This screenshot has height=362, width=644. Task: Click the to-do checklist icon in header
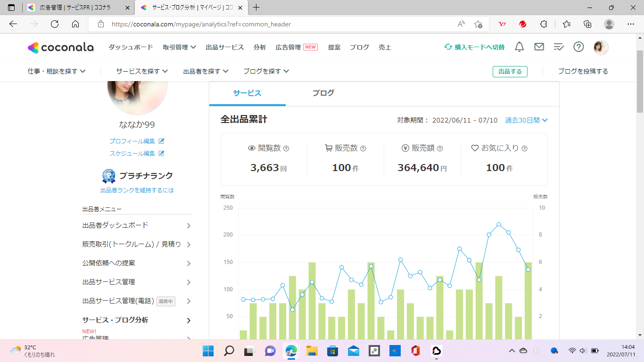pos(559,47)
